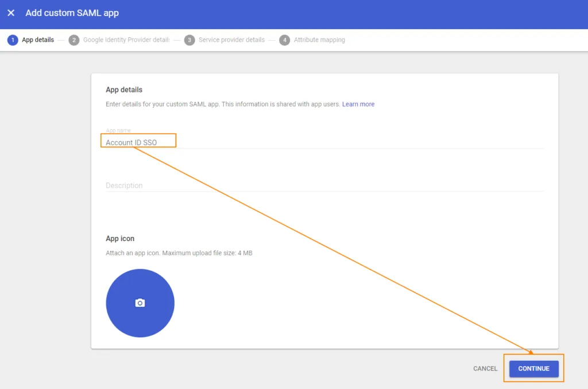This screenshot has width=588, height=389.
Task: Go to Google Identity Provider details step
Action: click(x=126, y=40)
